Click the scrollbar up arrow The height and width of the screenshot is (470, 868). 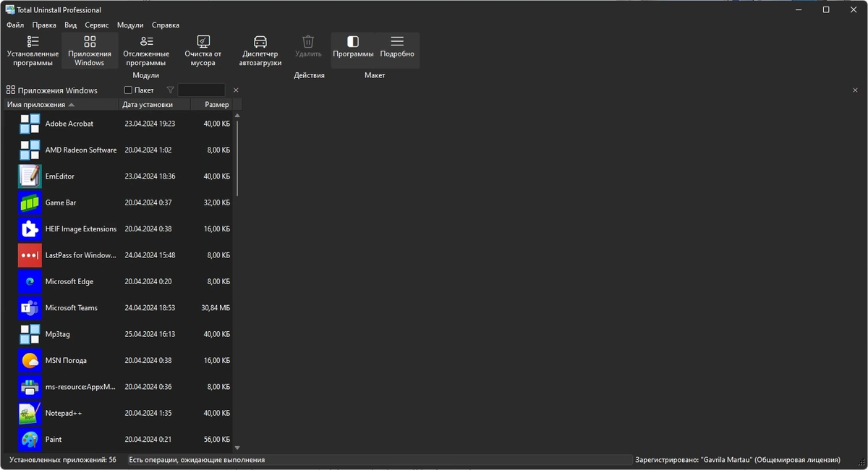tap(237, 116)
